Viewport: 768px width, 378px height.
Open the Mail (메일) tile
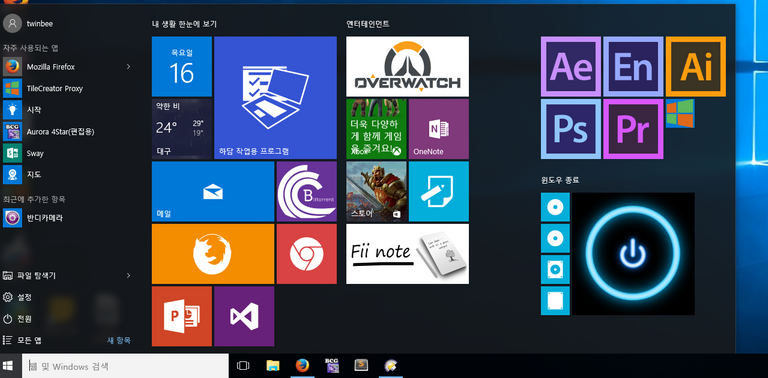click(213, 191)
